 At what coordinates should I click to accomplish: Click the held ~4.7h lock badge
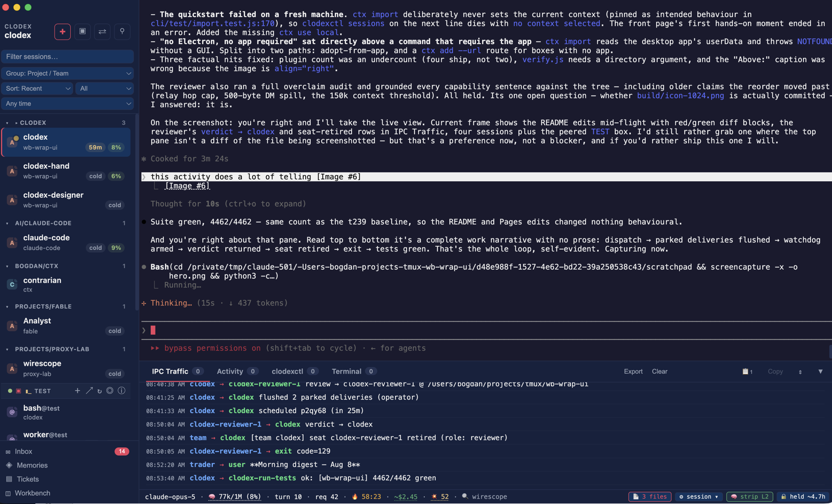(803, 497)
